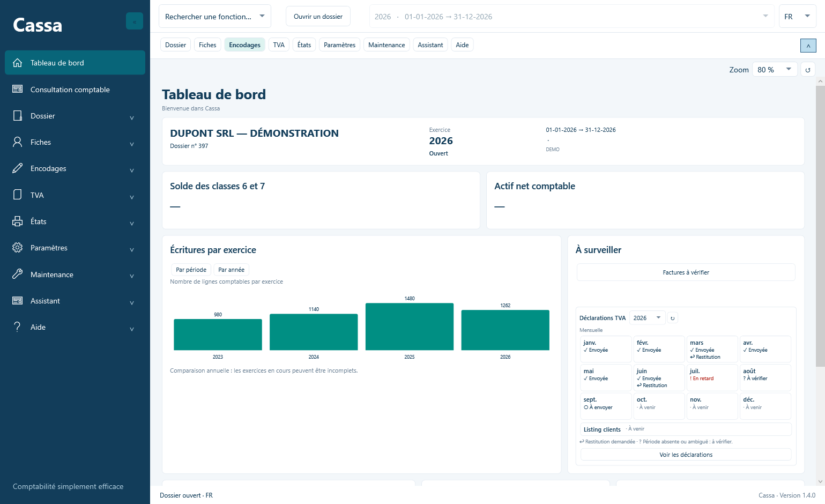Click the Dossier icon in the sidebar

click(x=18, y=116)
